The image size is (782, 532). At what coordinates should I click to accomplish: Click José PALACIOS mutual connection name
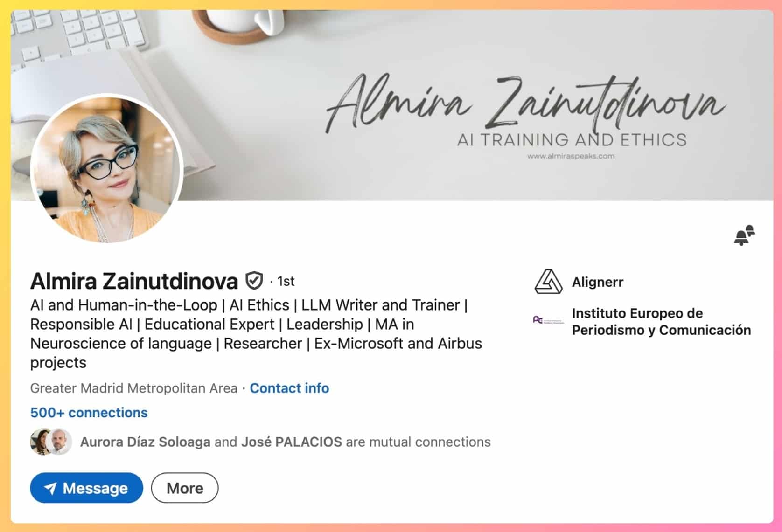pyautogui.click(x=292, y=442)
